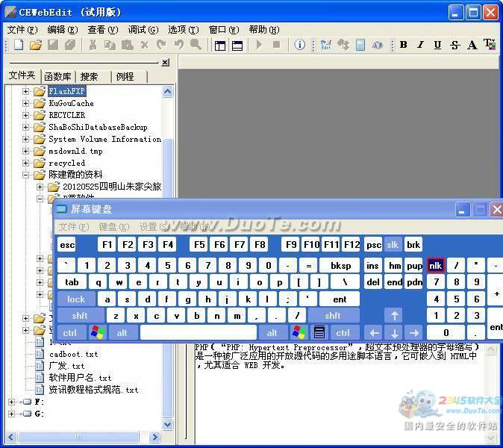This screenshot has width=503, height=448.
Task: Click the Run play arrow icon
Action: [259, 45]
